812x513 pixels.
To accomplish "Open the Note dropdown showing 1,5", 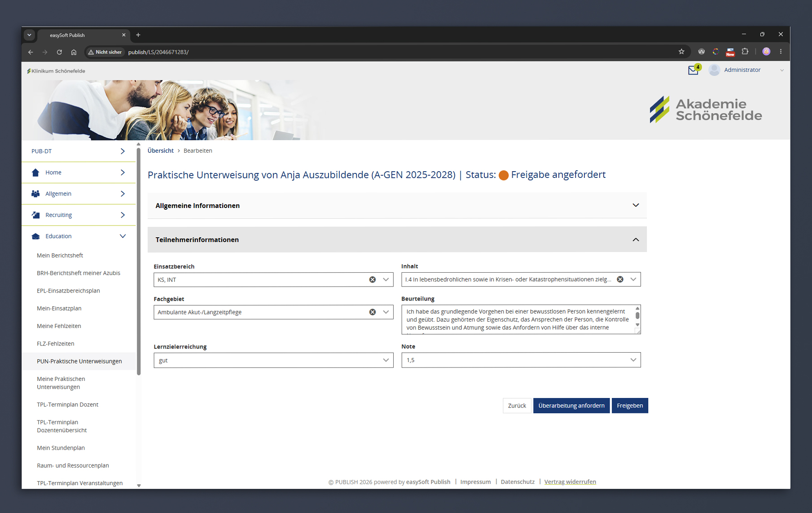I will tap(521, 360).
